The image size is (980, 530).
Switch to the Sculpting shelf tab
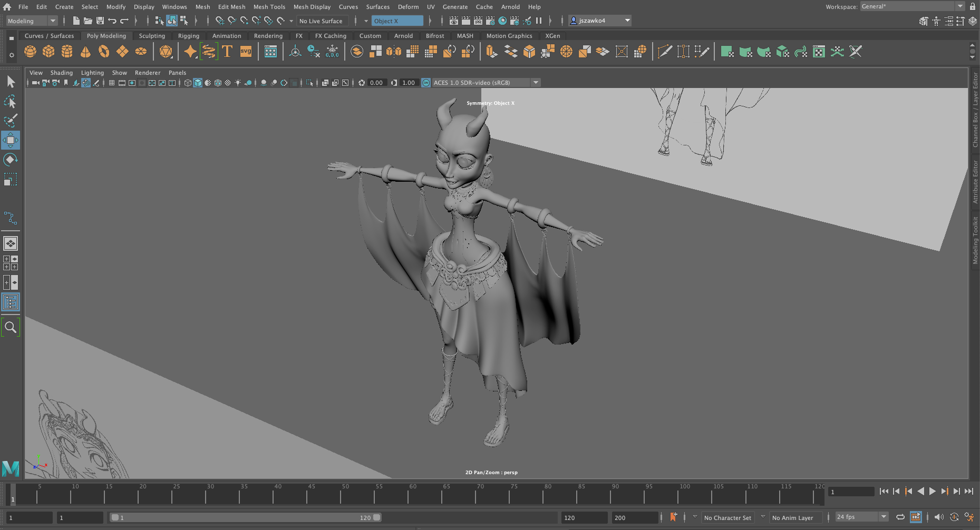(x=152, y=36)
